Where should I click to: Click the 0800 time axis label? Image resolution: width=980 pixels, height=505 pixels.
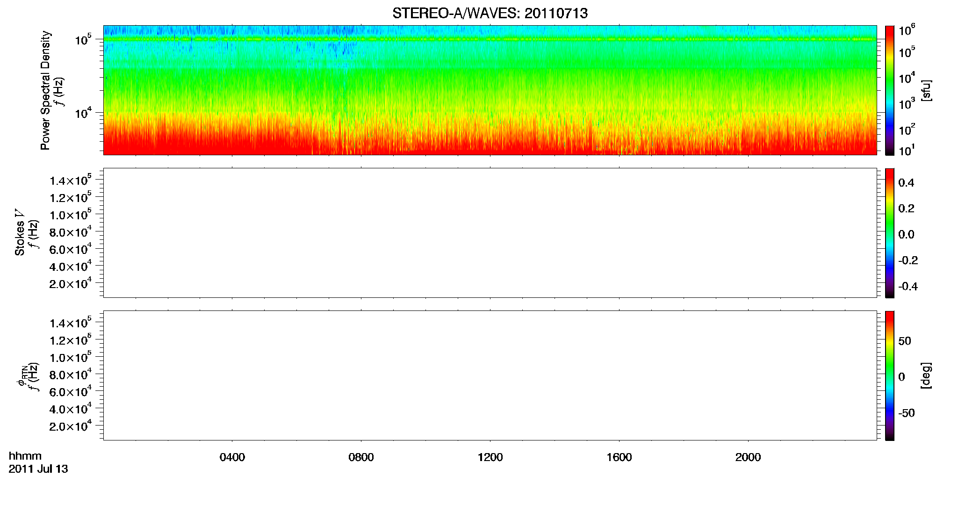(x=361, y=457)
